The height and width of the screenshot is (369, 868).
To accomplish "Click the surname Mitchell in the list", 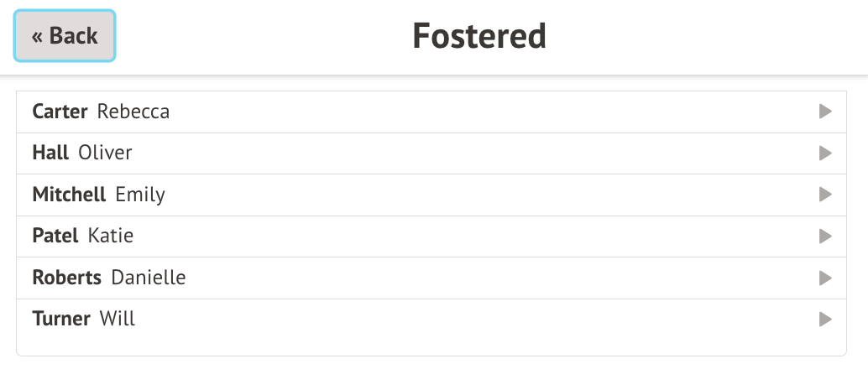I will (69, 195).
